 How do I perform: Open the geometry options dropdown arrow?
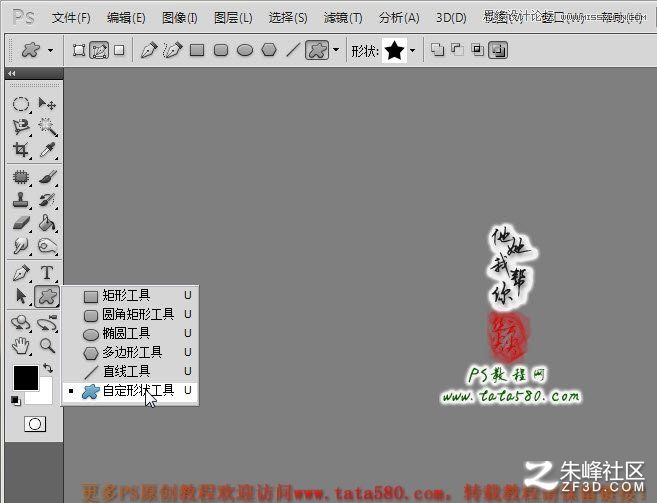(336, 50)
